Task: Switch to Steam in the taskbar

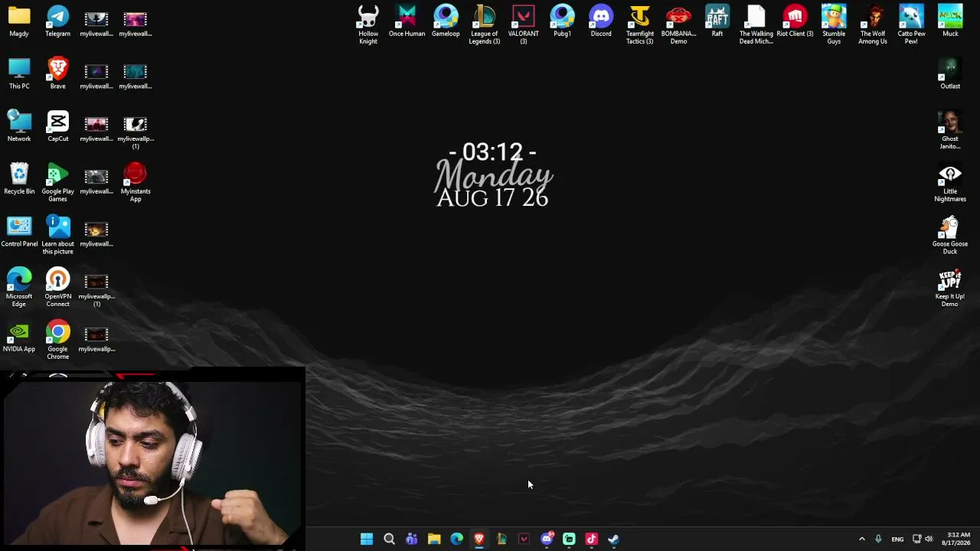Action: pyautogui.click(x=613, y=539)
